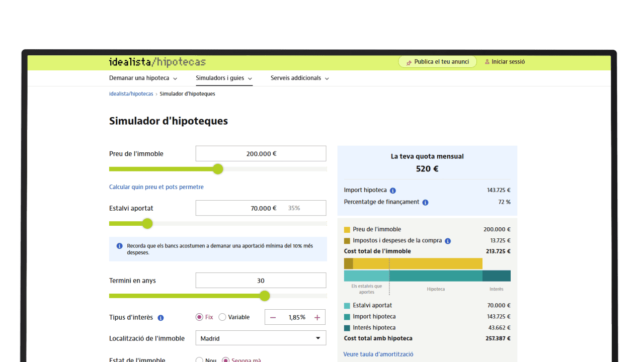The height and width of the screenshot is (362, 644).
Task: Open Veure taula d'amortització link
Action: 378,354
